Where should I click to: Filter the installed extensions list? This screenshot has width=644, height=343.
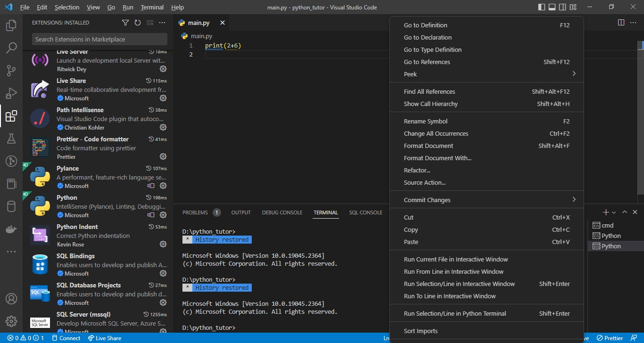pyautogui.click(x=125, y=22)
